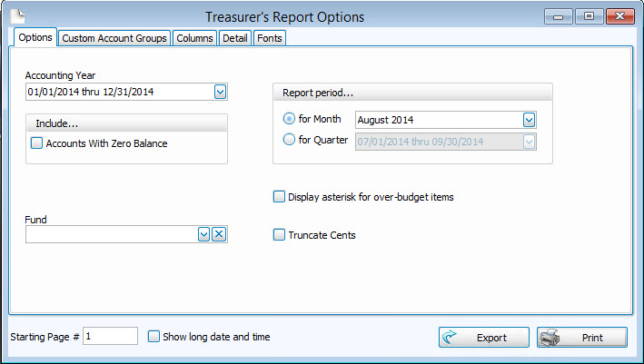Clear the Fund selection with X button
Image resolution: width=644 pixels, height=364 pixels.
point(219,234)
